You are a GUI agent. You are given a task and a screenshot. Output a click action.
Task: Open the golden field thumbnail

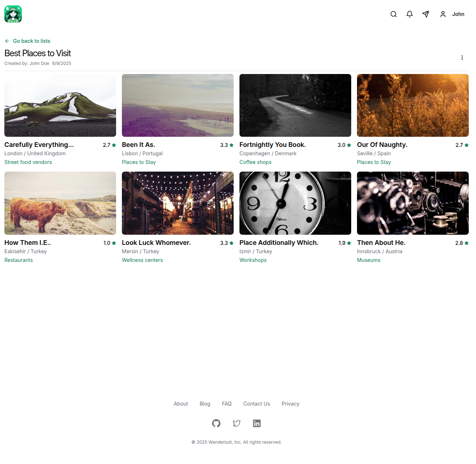(x=413, y=106)
